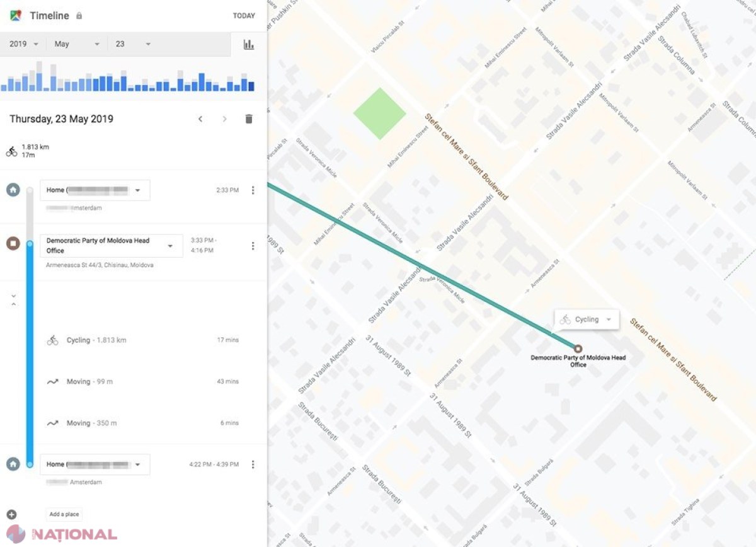Open the bar chart statistics icon
The width and height of the screenshot is (756, 547).
click(249, 44)
